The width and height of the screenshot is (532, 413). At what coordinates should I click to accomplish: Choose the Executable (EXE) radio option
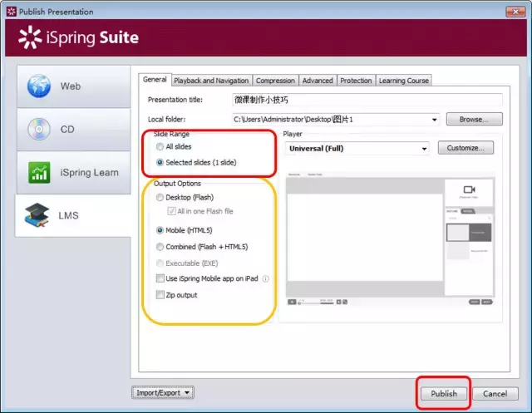click(160, 263)
